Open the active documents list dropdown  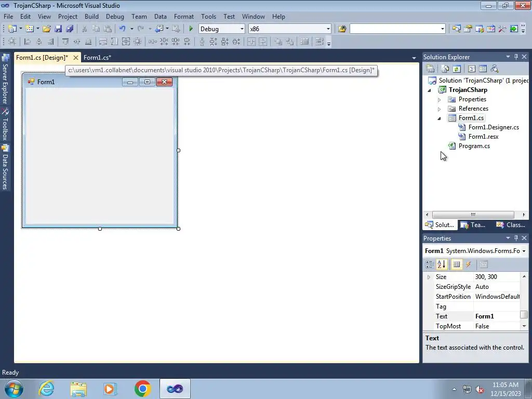(x=414, y=58)
